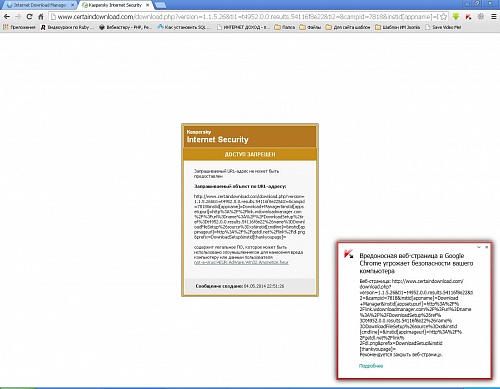Click the Сообщение создано timestamp line
This screenshot has height=389, width=500.
[x=240, y=286]
